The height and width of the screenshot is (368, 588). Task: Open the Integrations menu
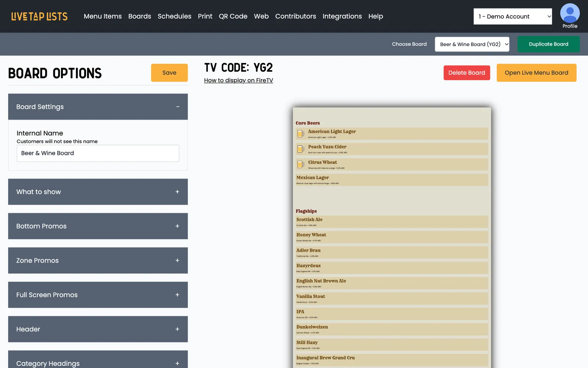[x=342, y=16]
